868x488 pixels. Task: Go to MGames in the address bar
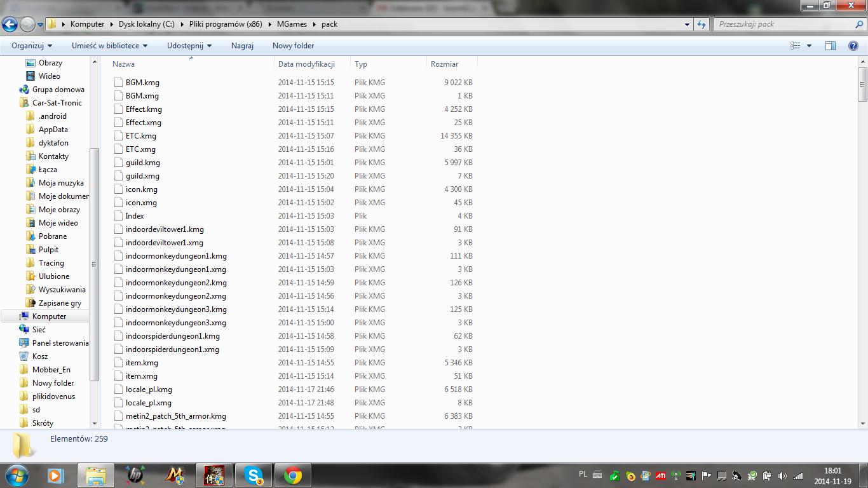coord(292,24)
